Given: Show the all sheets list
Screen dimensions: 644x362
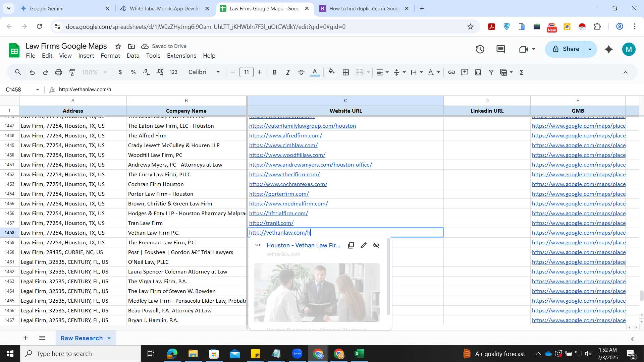Looking at the screenshot, I should point(42,338).
